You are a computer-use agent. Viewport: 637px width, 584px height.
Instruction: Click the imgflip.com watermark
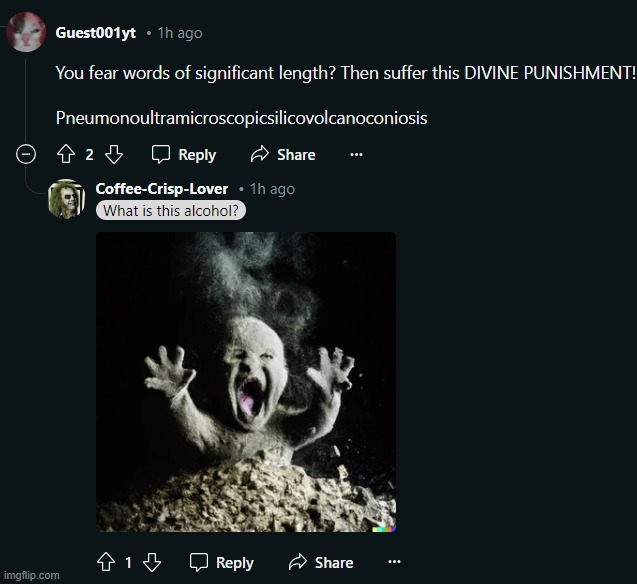(x=31, y=575)
